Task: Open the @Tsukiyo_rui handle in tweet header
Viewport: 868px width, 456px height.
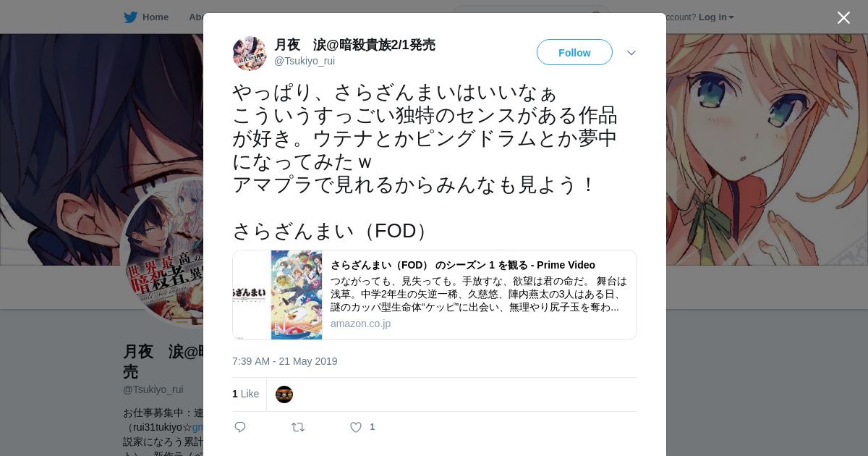Action: [x=305, y=61]
